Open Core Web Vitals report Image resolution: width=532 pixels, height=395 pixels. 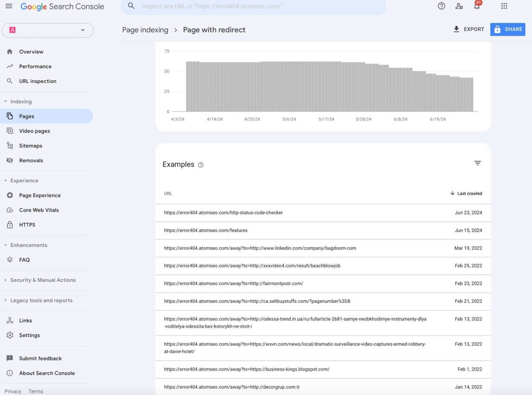[x=38, y=210]
